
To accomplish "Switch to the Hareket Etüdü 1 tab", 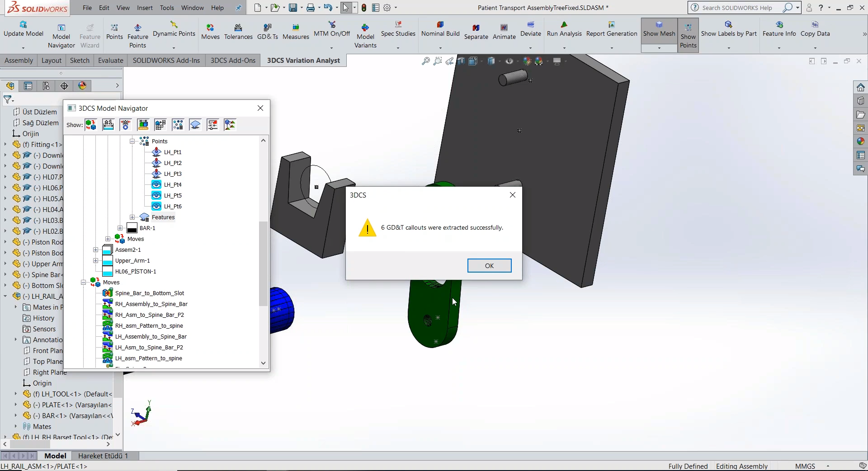I will 104,456.
